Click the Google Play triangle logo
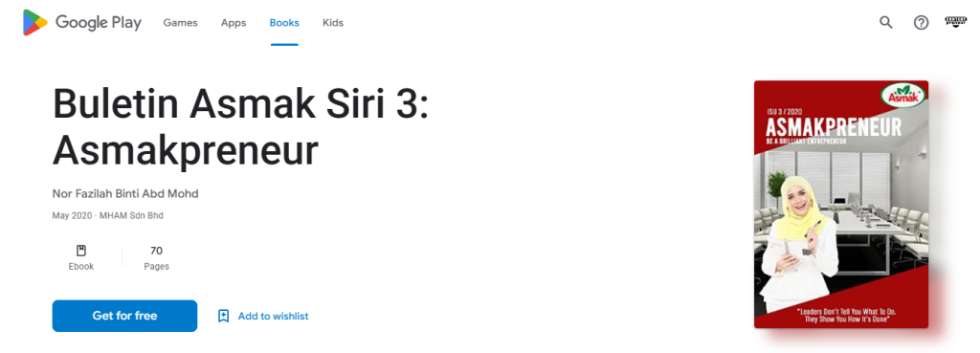This screenshot has width=980, height=353. pyautogui.click(x=35, y=23)
